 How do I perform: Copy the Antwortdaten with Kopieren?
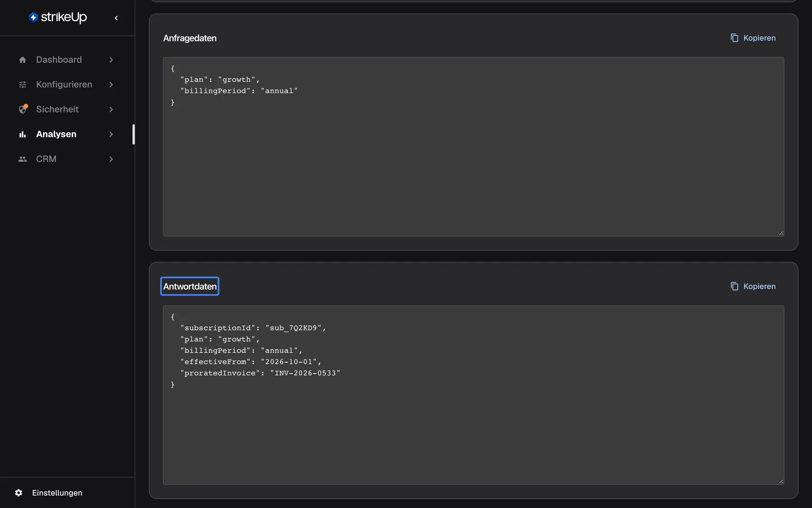753,286
